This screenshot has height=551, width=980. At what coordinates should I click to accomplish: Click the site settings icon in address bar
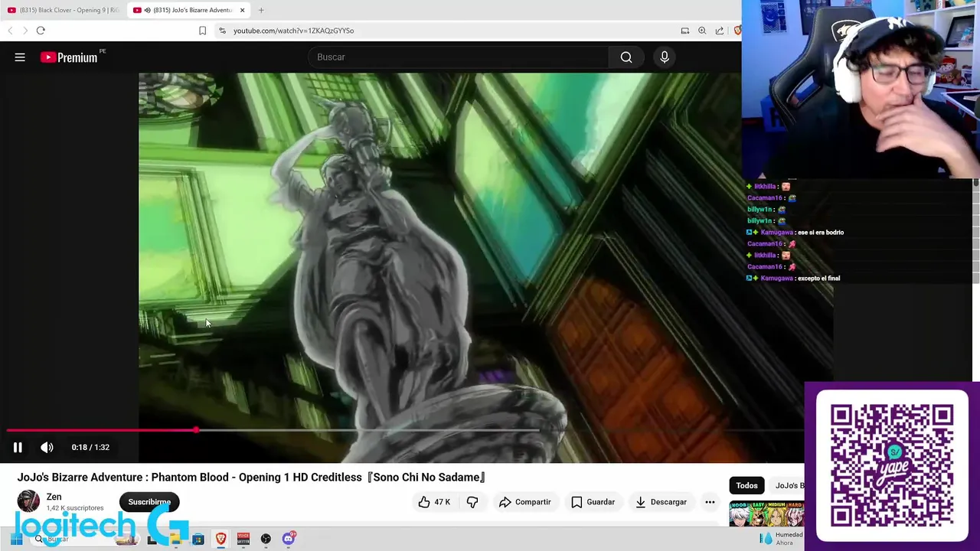click(x=222, y=31)
